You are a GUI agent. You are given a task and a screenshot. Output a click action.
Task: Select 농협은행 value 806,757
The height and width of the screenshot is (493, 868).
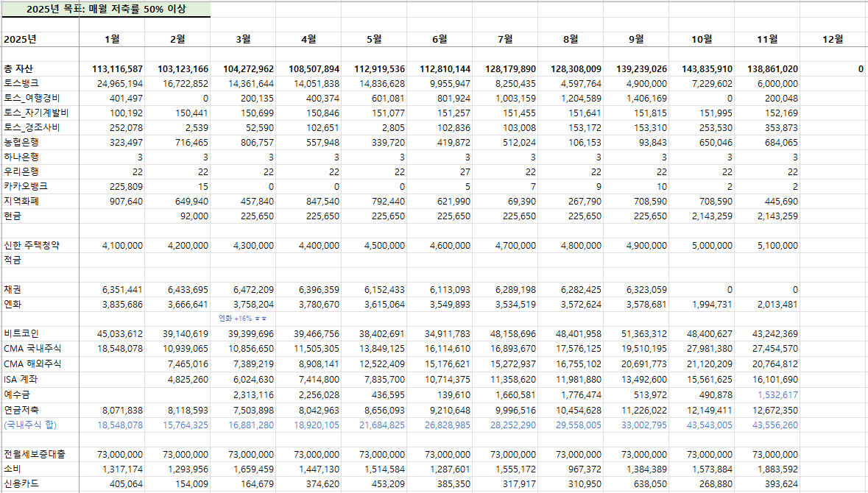257,143
